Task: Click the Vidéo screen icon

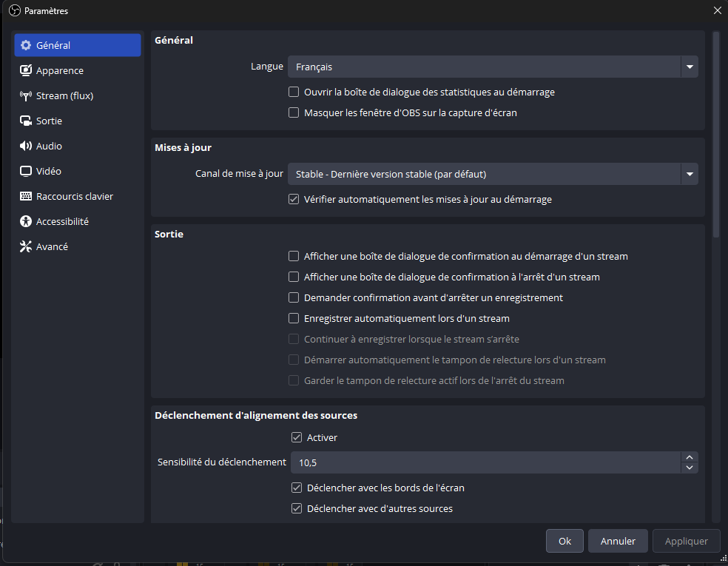Action: pyautogui.click(x=26, y=171)
